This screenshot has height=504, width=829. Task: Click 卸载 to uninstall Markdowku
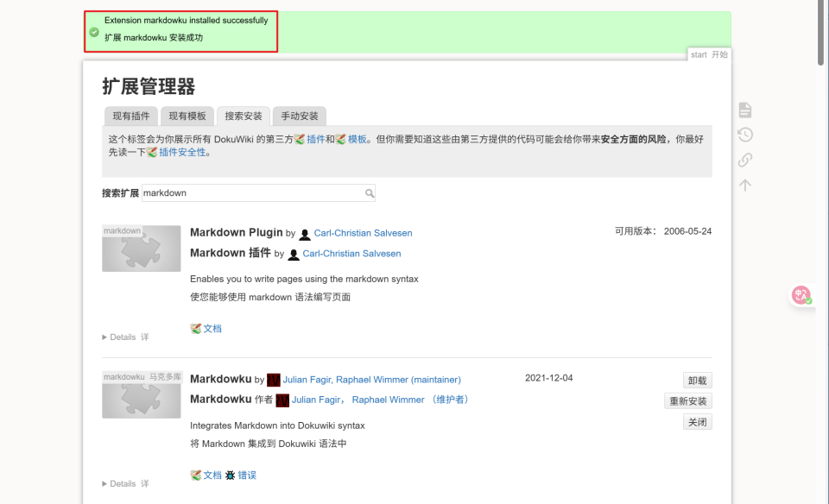click(697, 380)
